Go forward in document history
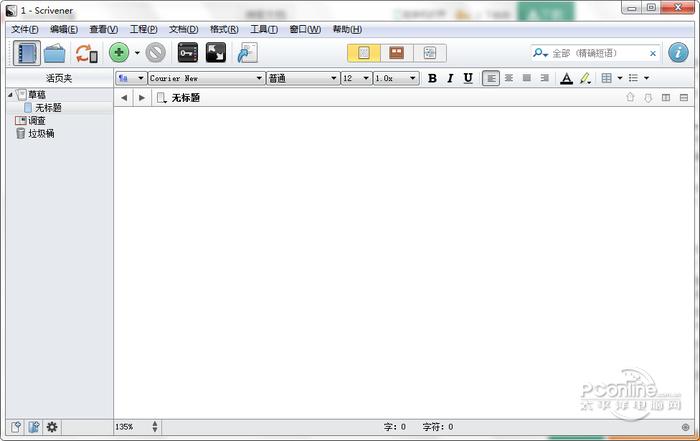 click(x=142, y=98)
